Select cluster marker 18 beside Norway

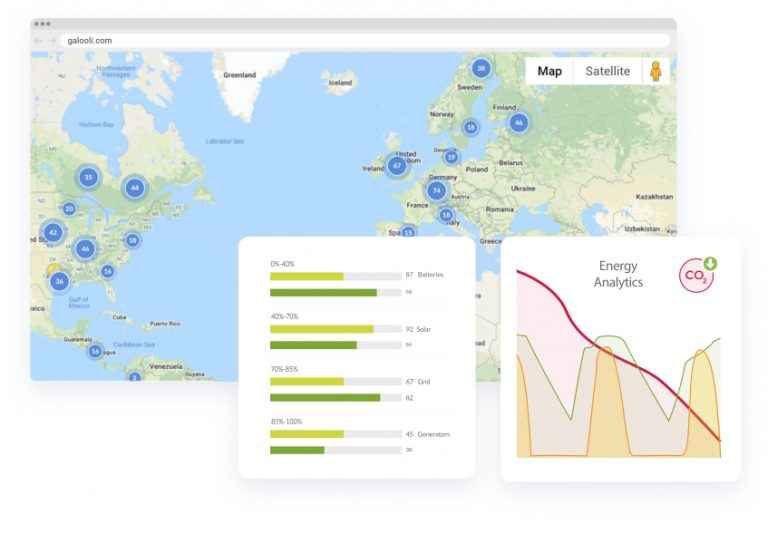point(470,127)
